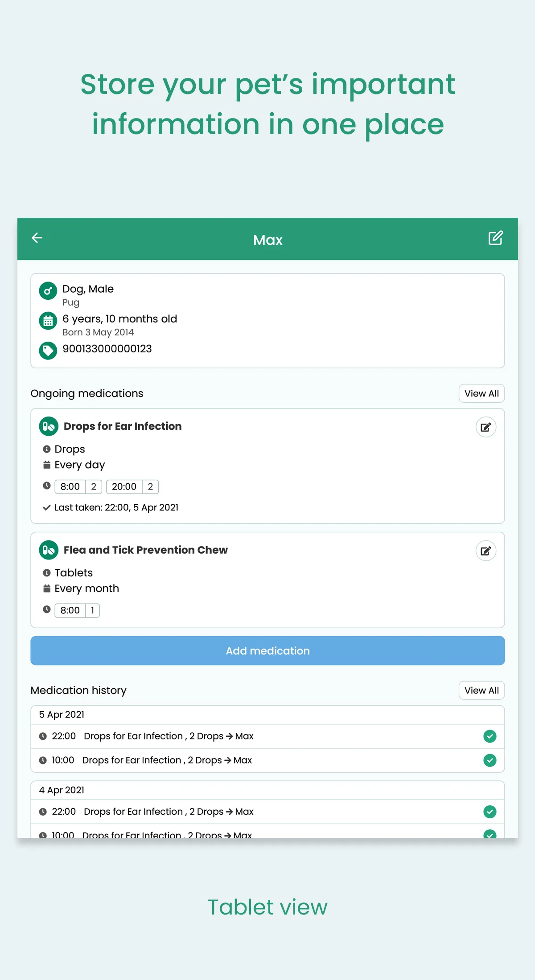Edit Max's profile with the pencil icon
535x980 pixels.
(x=495, y=238)
